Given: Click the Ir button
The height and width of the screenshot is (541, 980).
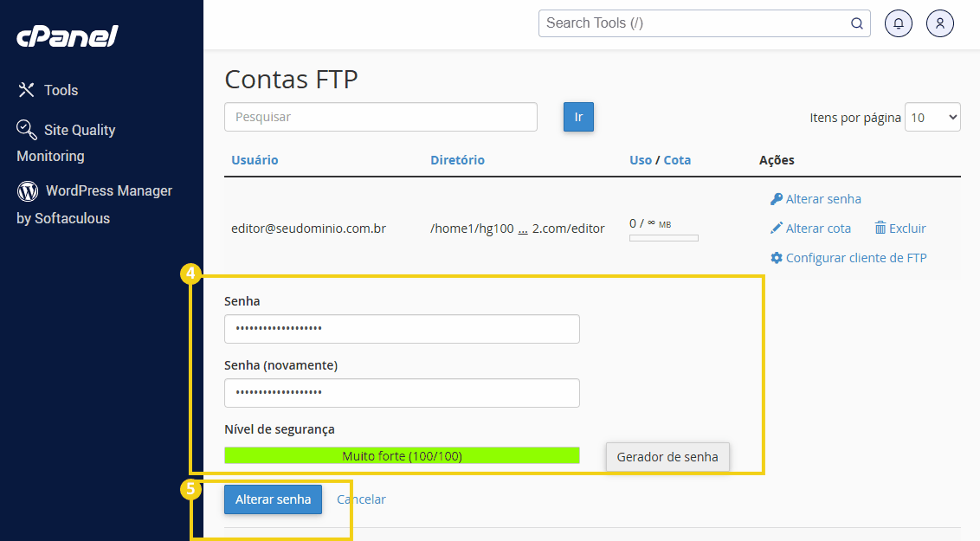Looking at the screenshot, I should [579, 117].
